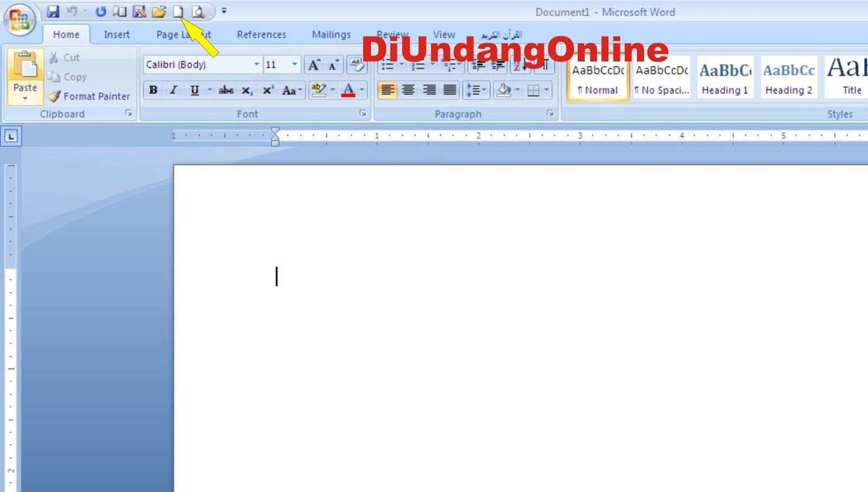Open Print Preview from Quick Access Toolbar
The width and height of the screenshot is (868, 492).
[x=198, y=11]
